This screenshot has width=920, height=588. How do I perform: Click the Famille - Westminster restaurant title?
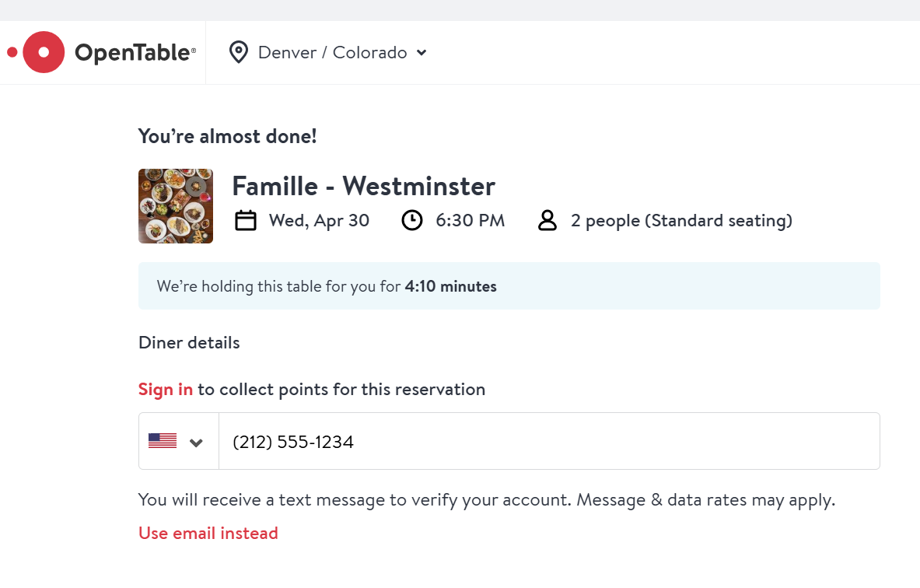point(363,186)
